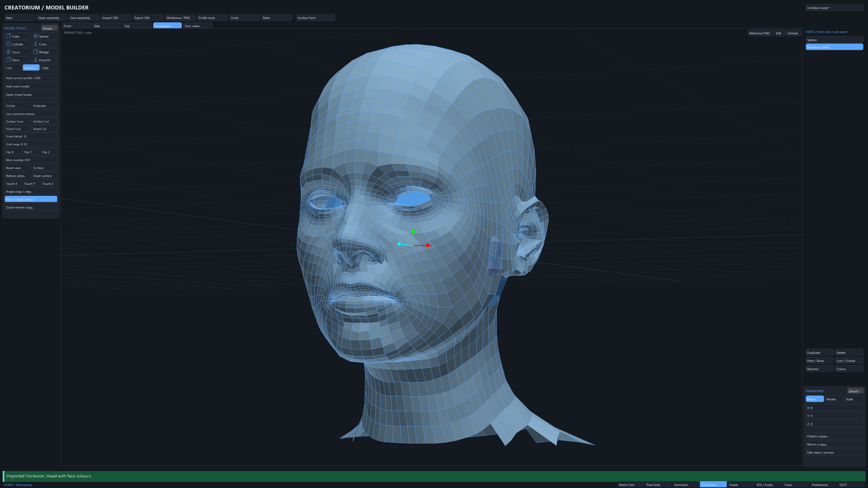The image size is (868, 488).
Task: Add a Cone primitive
Action: click(x=45, y=44)
